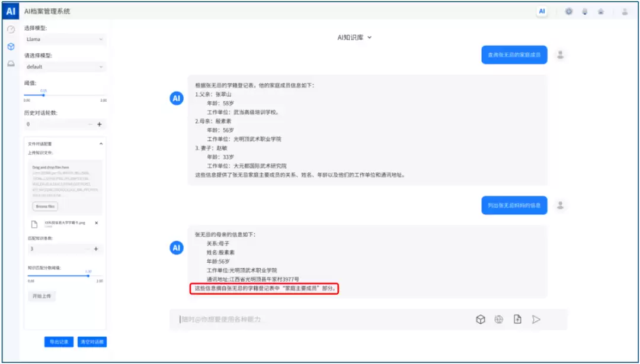Click the power icon in header
Screen dimensions: 640x364
pos(568,11)
